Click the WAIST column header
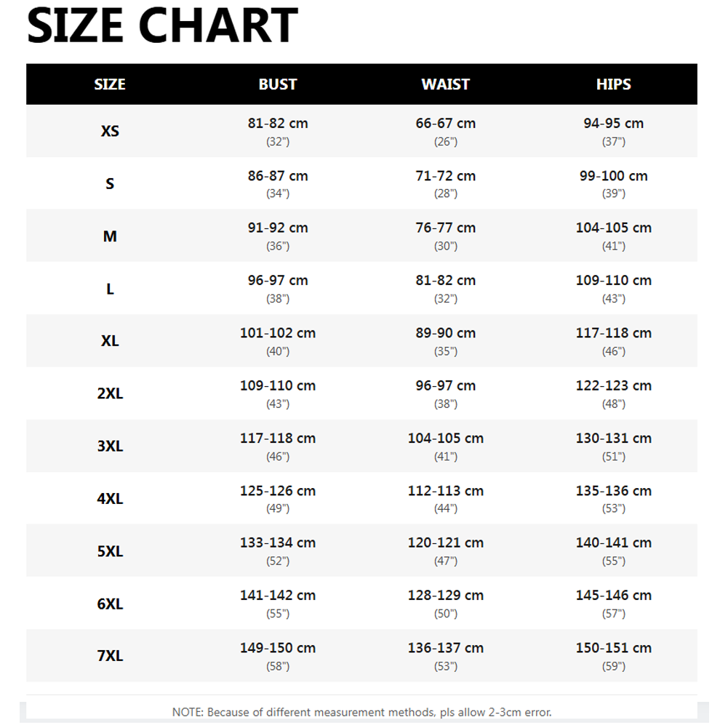Image resolution: width=728 pixels, height=728 pixels. tap(446, 84)
